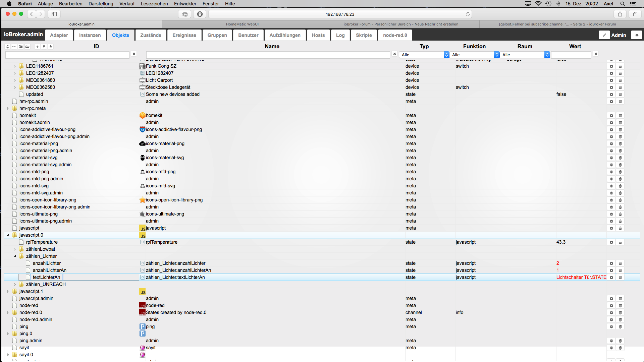The height and width of the screenshot is (362, 644).
Task: Switch to HomeMatic WebUI browser tab
Action: coord(242,24)
